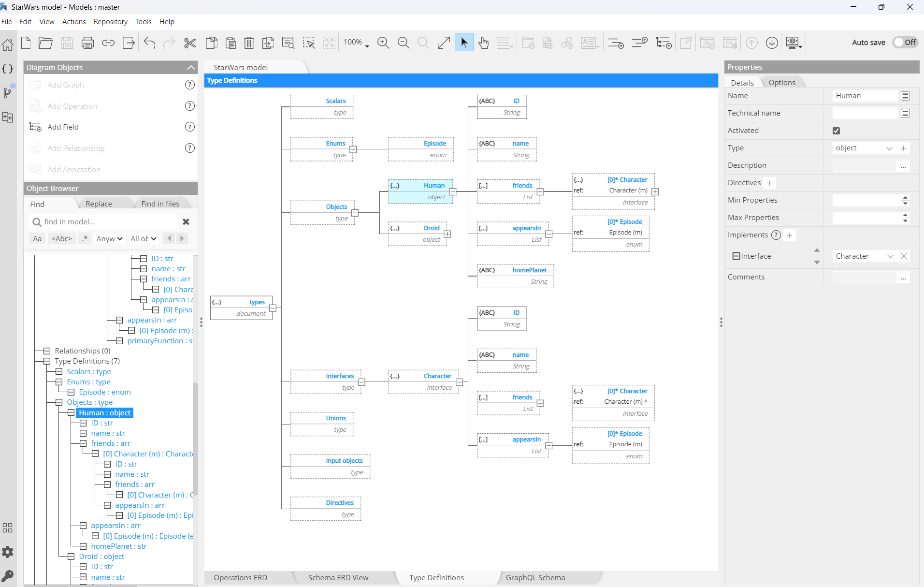The width and height of the screenshot is (924, 587).
Task: Remove the Character interface entry
Action: click(x=904, y=256)
